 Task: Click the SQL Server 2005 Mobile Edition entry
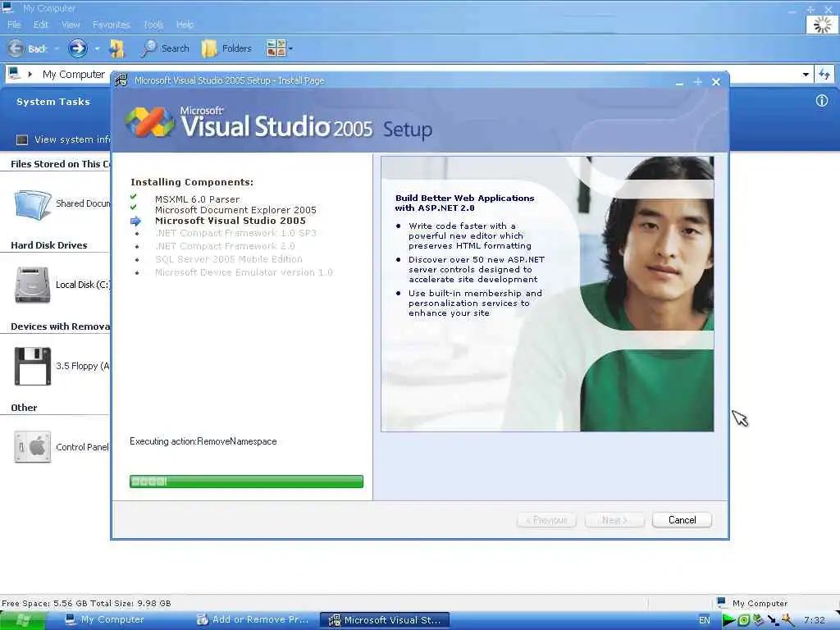[229, 258]
